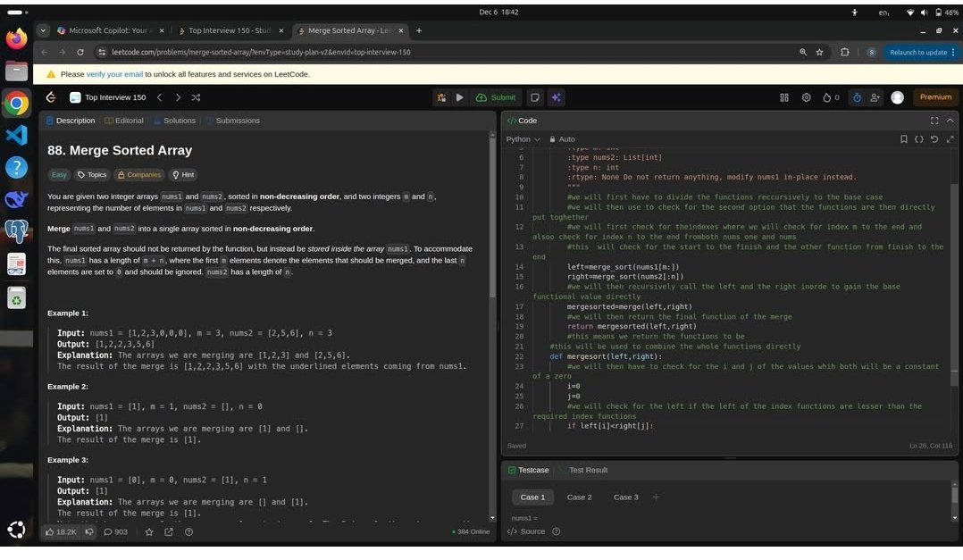Open the notes icon next to Submit
This screenshot has height=560, width=963.
535,97
